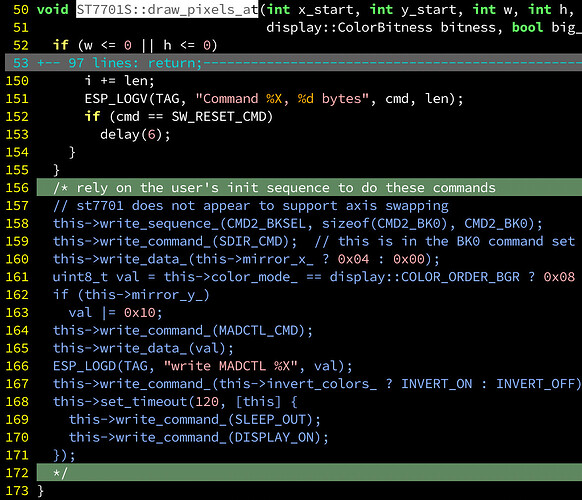Click 'INVERT_ON' on line 167
Viewport: 582px width, 500px height.
(436, 384)
